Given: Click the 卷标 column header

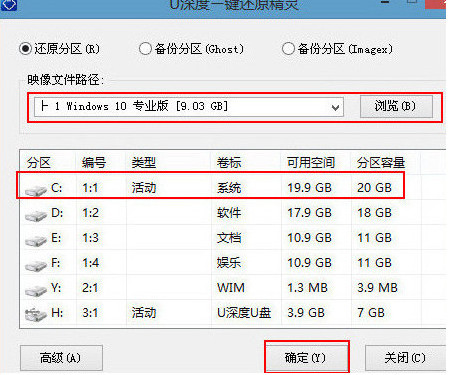Looking at the screenshot, I should 229,163.
